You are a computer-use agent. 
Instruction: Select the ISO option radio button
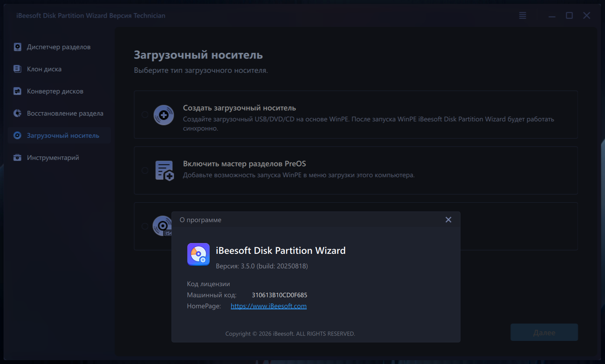click(x=145, y=226)
